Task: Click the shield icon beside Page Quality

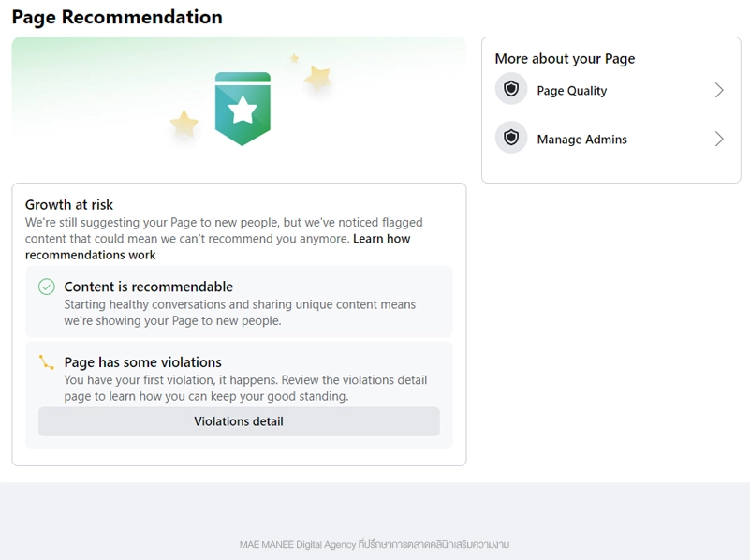Action: click(x=511, y=90)
